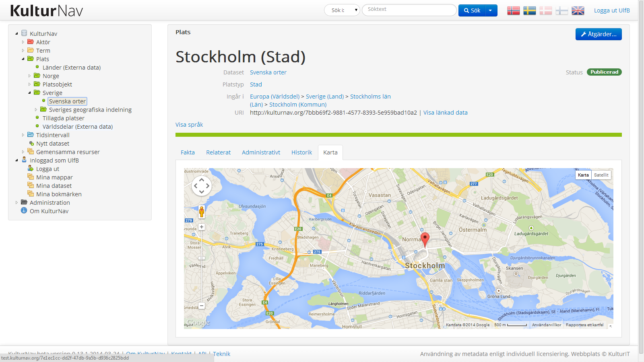644x362 pixels.
Task: Switch map to Karta view
Action: 583,175
